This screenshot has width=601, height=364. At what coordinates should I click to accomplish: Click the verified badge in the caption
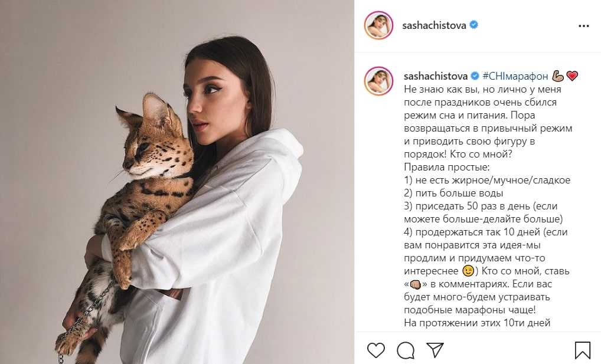pos(475,76)
